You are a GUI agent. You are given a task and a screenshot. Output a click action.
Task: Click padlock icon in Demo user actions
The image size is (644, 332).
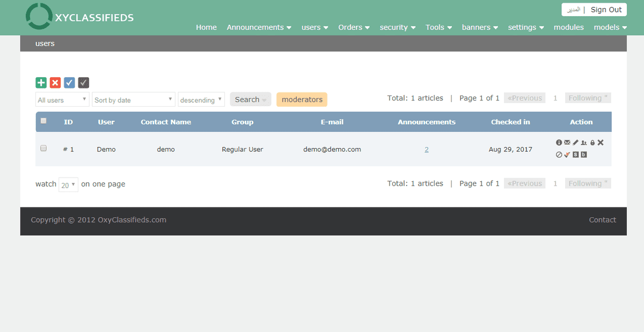(x=592, y=143)
